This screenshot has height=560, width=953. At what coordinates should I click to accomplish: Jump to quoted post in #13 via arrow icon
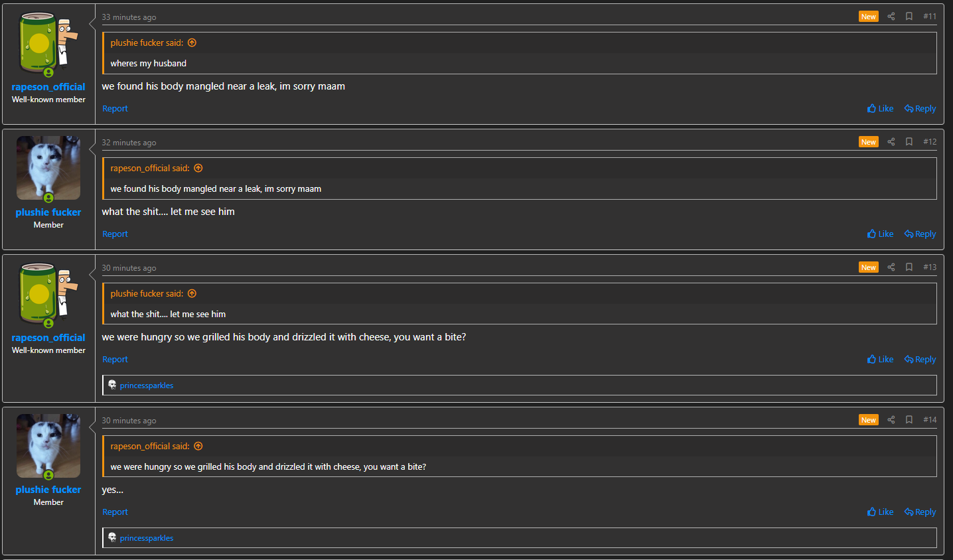click(192, 293)
